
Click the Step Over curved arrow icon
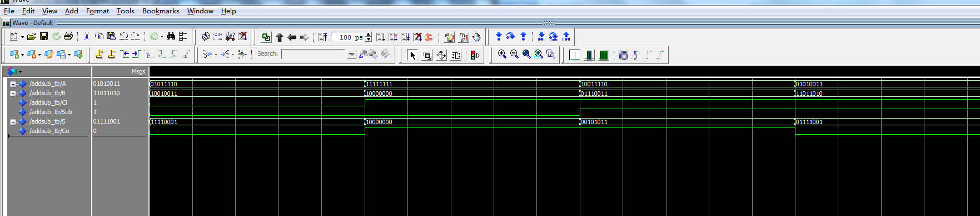point(510,37)
